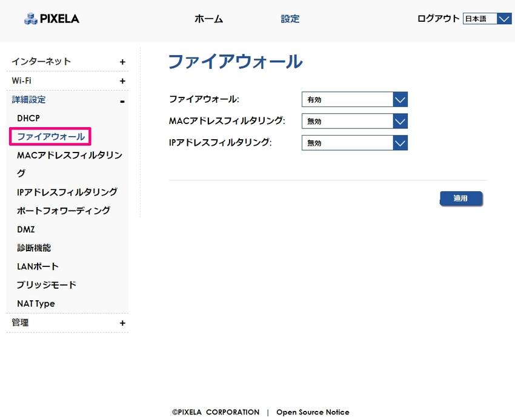
Task: Click the ファイアウォール page heading
Action: pos(235,61)
